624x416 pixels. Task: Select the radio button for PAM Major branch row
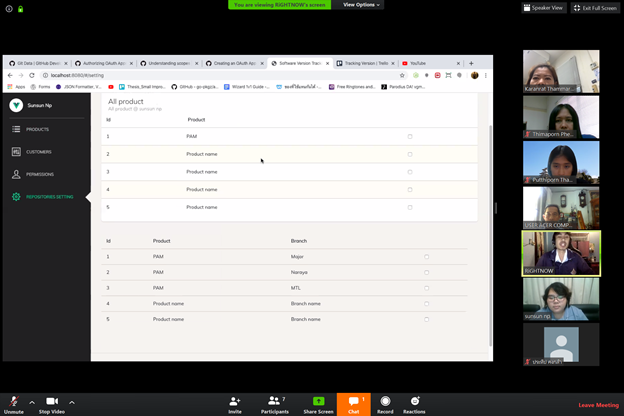click(426, 257)
